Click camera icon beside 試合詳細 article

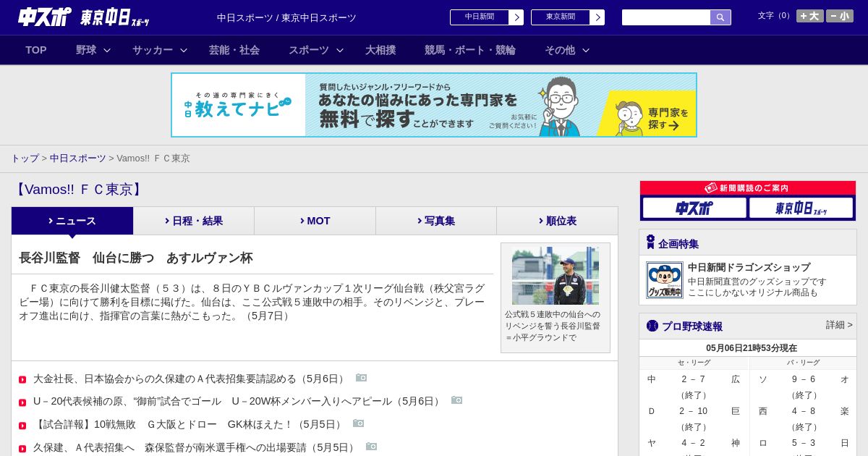tap(359, 423)
